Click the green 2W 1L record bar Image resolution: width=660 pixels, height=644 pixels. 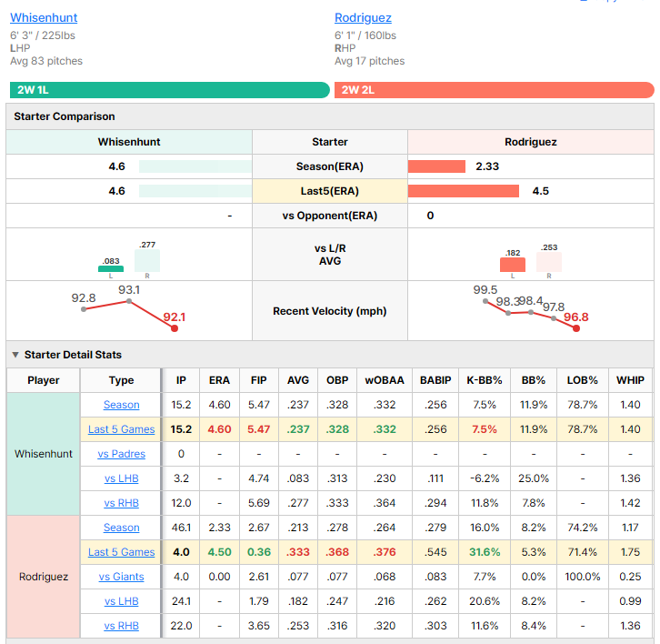point(170,90)
